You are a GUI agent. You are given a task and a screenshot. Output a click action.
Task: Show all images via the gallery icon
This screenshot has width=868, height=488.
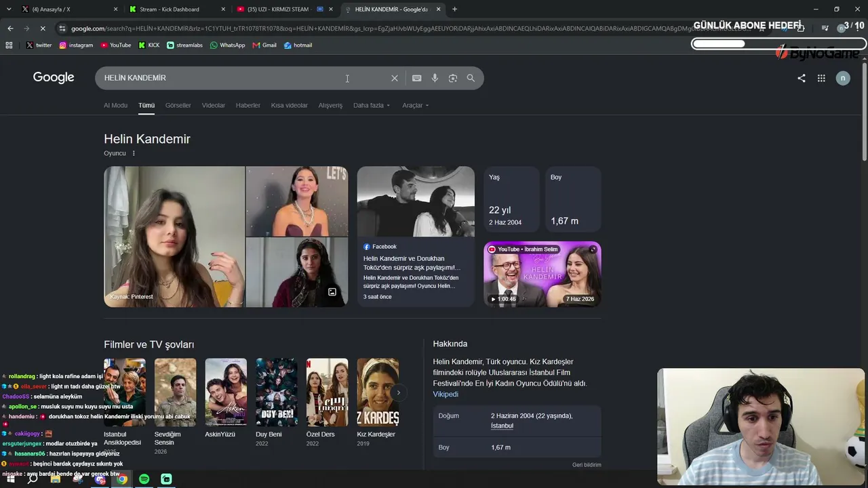(x=332, y=292)
